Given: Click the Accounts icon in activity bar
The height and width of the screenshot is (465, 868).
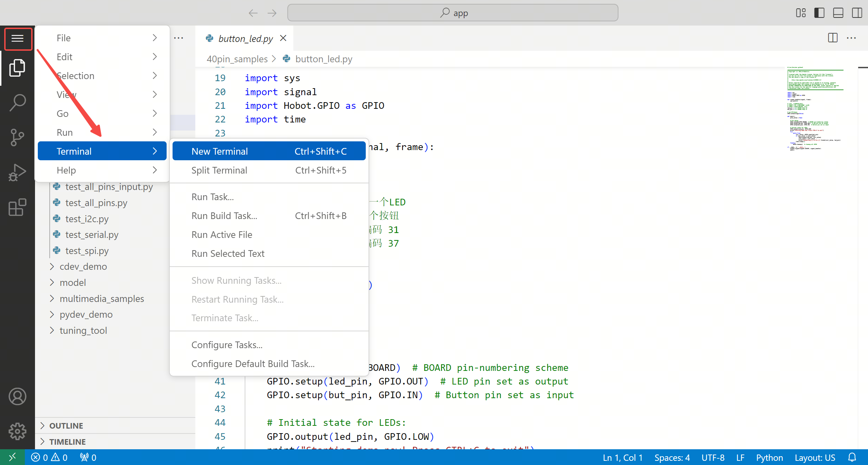Looking at the screenshot, I should pyautogui.click(x=17, y=396).
